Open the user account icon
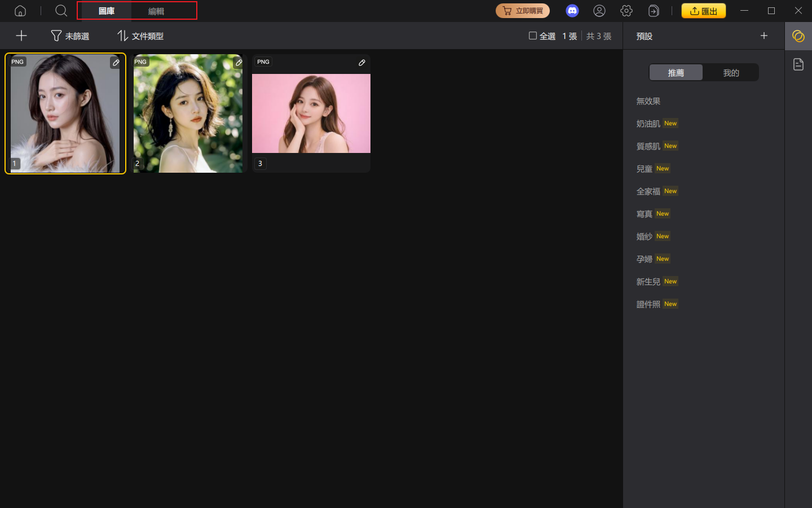The width and height of the screenshot is (812, 508). pyautogui.click(x=599, y=11)
